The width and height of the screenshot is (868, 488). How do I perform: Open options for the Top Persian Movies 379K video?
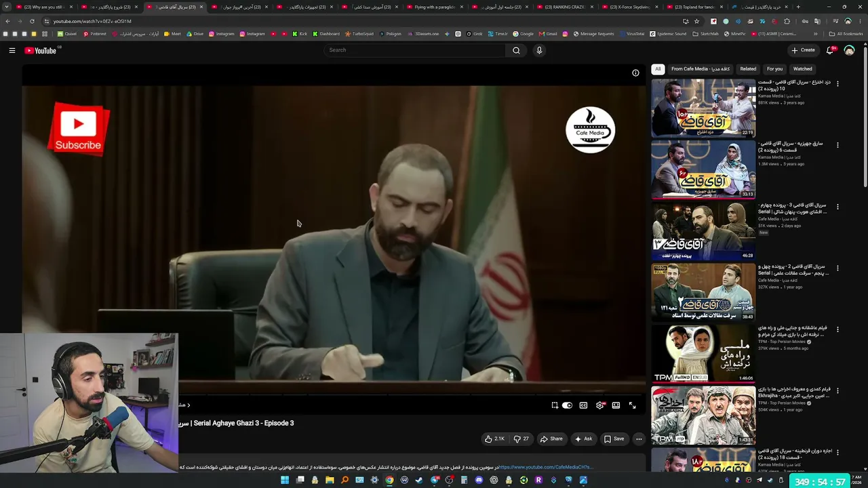click(837, 329)
